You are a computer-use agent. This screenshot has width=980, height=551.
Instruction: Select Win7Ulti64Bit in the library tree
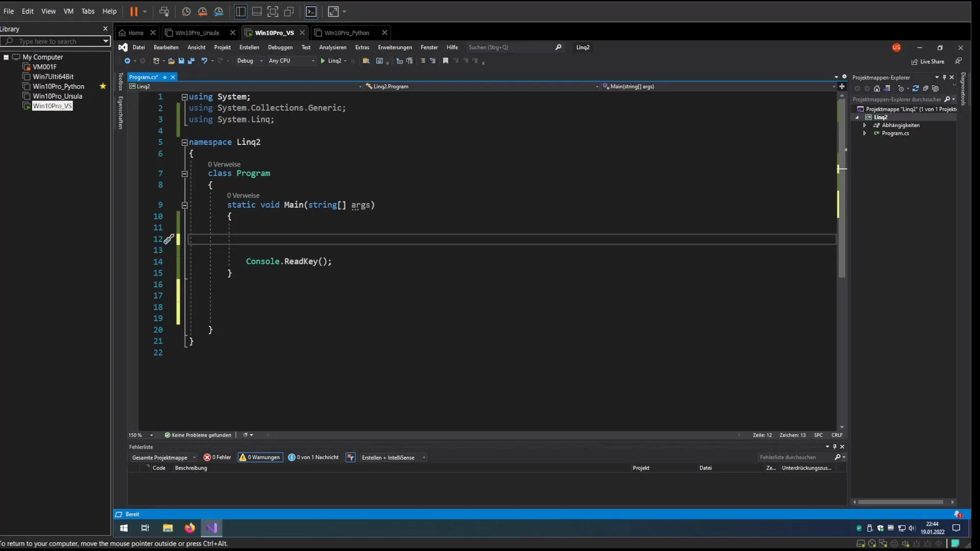[x=53, y=77]
